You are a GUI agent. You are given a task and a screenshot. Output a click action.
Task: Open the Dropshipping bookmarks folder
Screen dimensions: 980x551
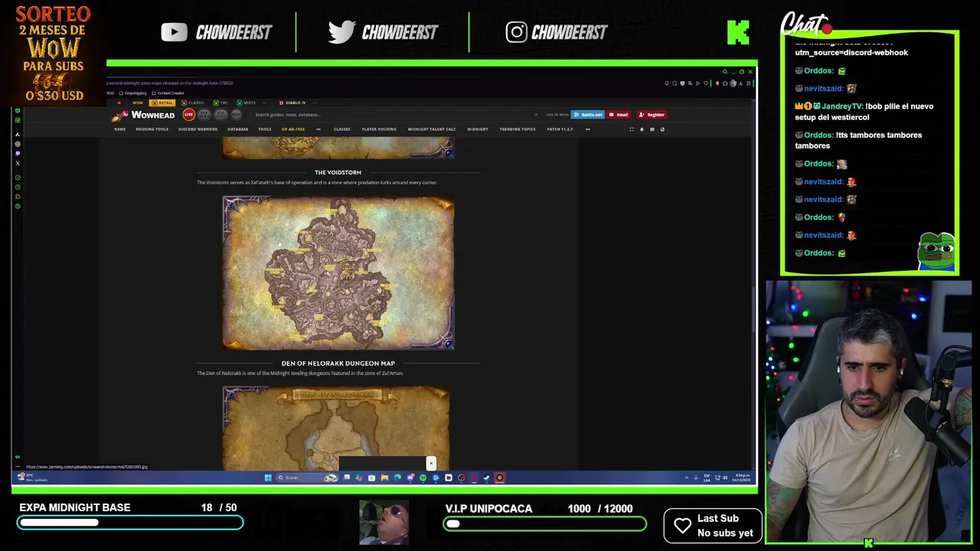[x=134, y=93]
